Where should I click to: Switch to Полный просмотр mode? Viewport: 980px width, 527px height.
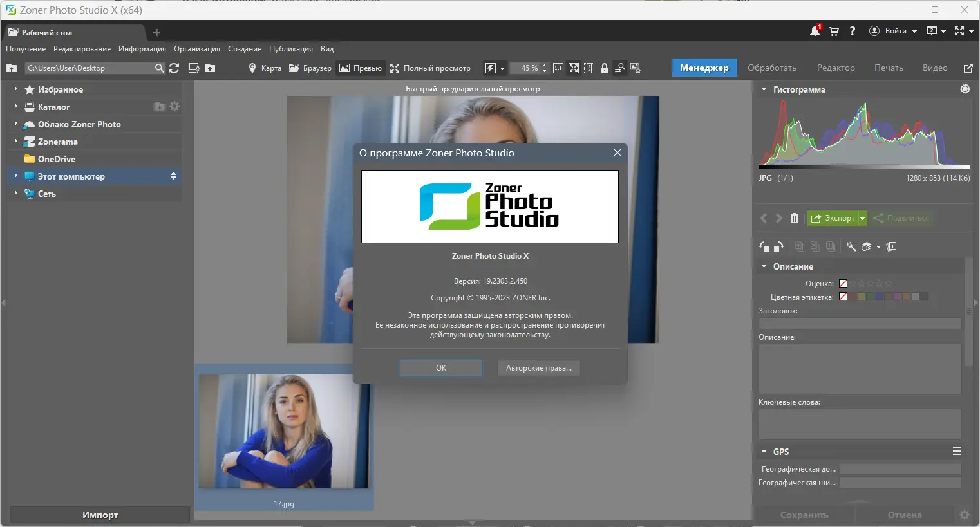click(430, 68)
